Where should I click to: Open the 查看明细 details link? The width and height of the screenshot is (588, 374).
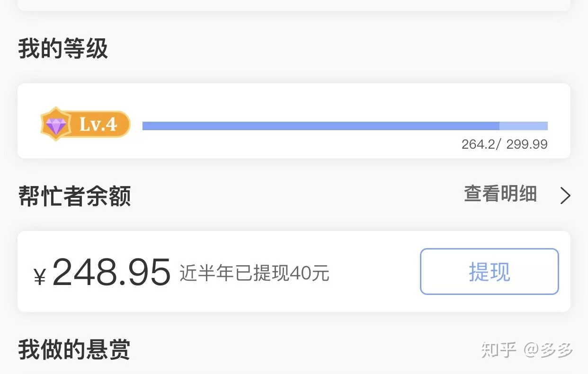500,194
